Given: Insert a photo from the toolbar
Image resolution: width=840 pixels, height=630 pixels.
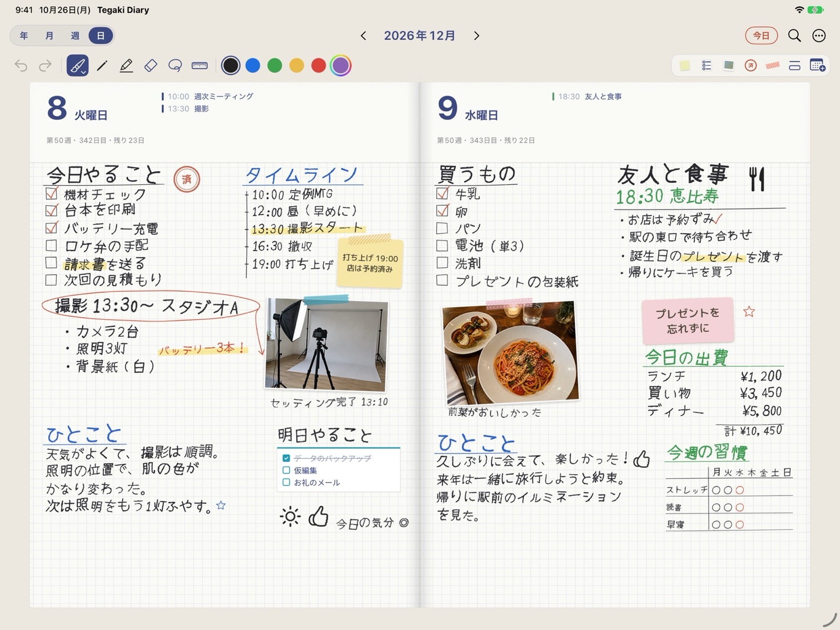Looking at the screenshot, I should [x=729, y=66].
